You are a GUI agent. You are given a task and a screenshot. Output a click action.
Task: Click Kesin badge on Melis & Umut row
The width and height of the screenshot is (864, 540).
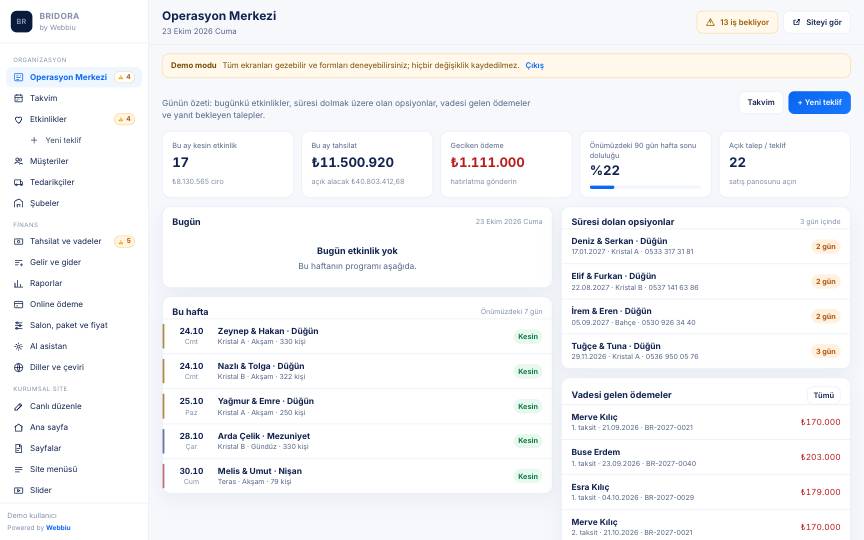528,476
